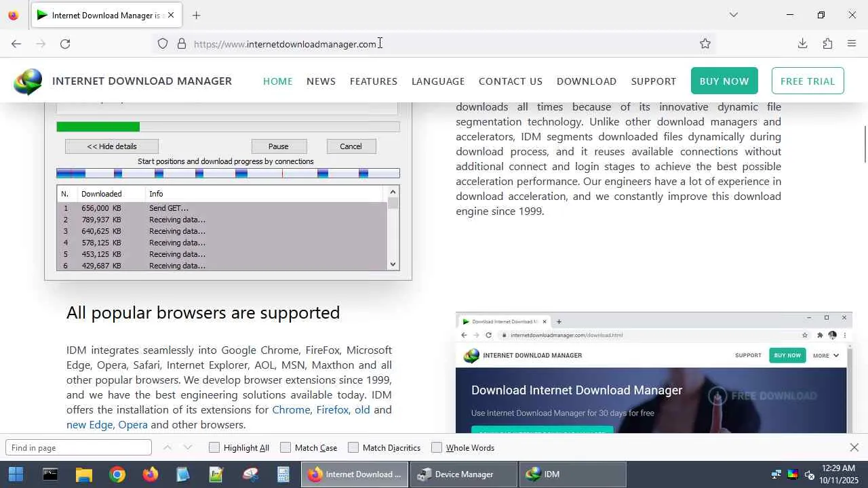Click the down arrow of the connections list
868x488 pixels.
393,264
